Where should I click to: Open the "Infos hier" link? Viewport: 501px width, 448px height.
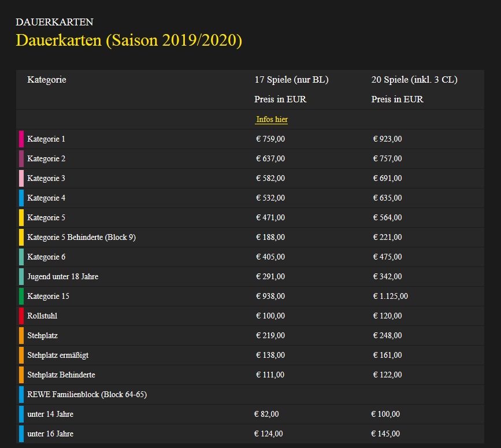pos(272,120)
